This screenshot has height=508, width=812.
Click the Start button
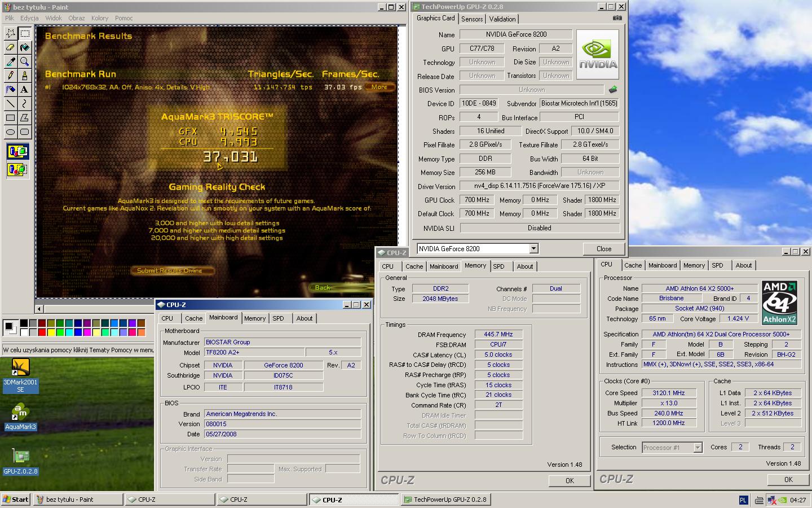pyautogui.click(x=16, y=500)
